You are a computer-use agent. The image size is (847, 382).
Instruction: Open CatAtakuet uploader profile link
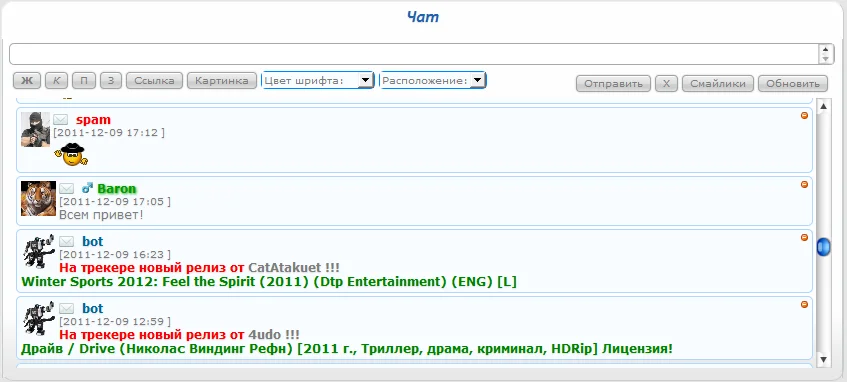point(284,267)
